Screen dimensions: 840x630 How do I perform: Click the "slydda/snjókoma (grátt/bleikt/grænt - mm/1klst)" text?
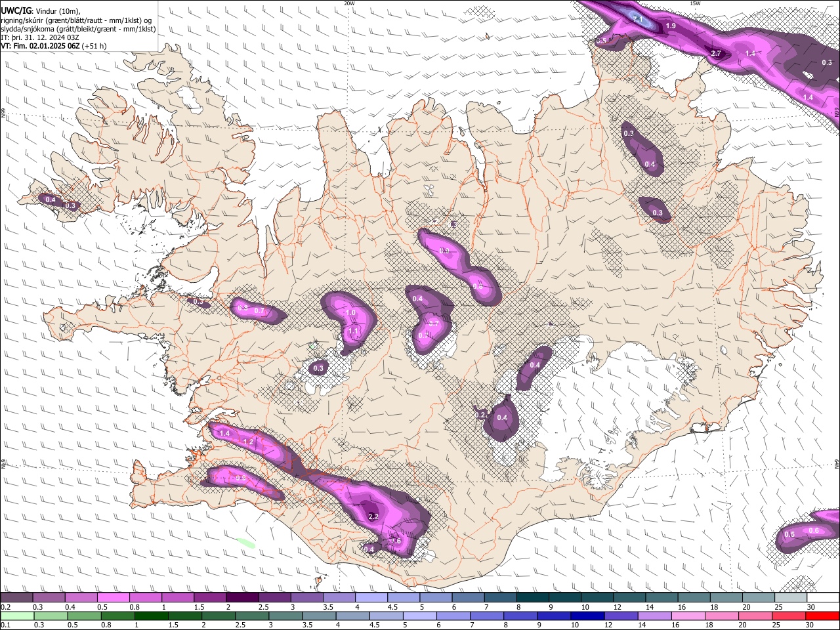[78, 29]
